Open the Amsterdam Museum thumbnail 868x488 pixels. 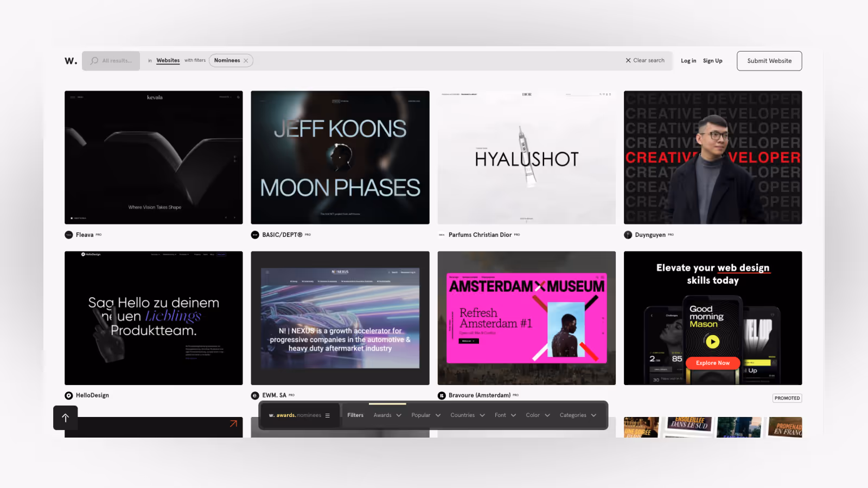point(526,318)
